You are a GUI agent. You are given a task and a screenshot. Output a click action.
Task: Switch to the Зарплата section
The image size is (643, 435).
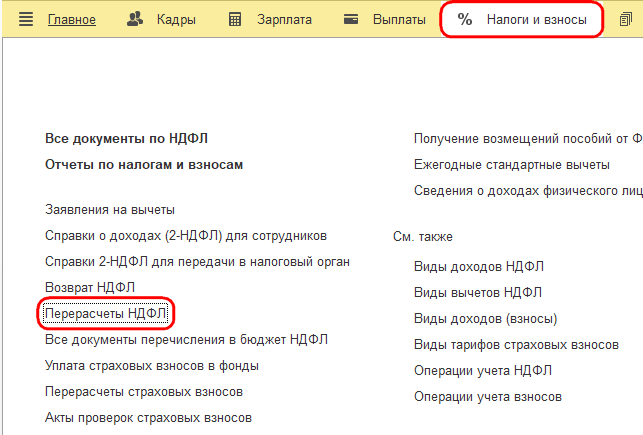point(285,20)
